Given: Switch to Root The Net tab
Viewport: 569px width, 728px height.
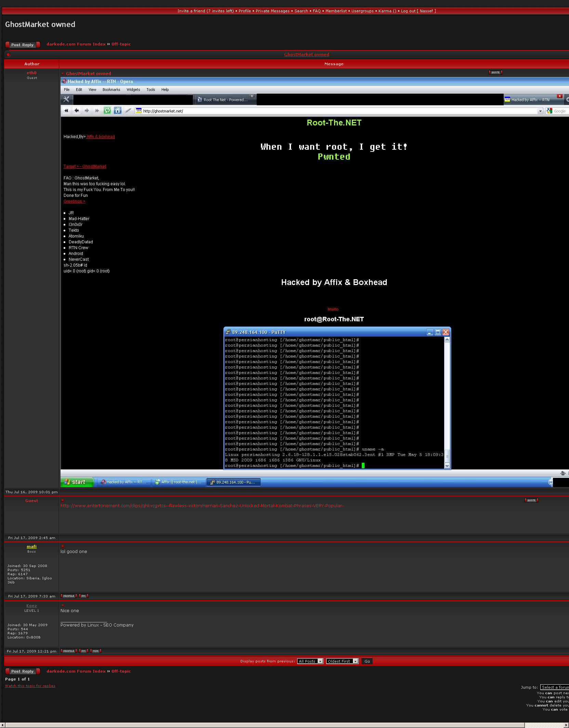Looking at the screenshot, I should (225, 100).
